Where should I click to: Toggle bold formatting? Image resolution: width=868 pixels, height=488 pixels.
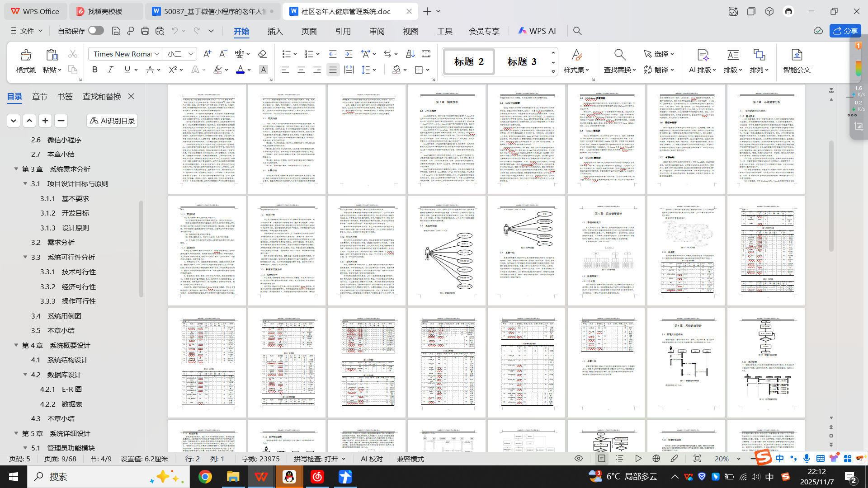[94, 70]
